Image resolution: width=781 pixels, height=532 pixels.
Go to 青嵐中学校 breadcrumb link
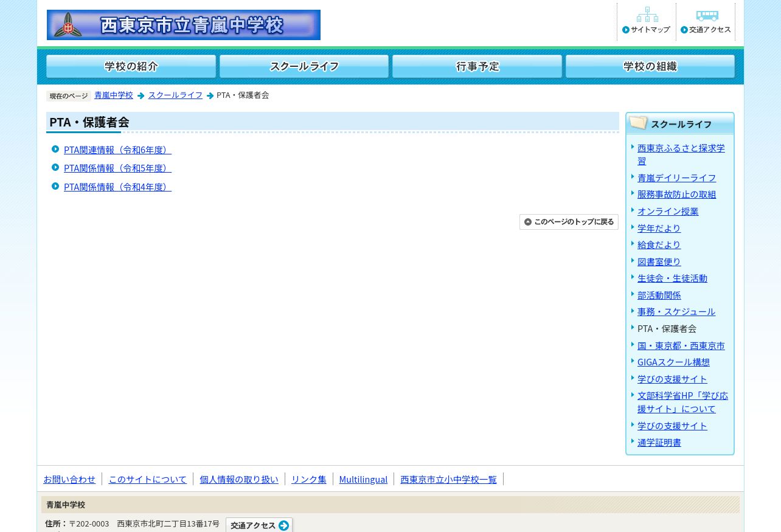[114, 95]
